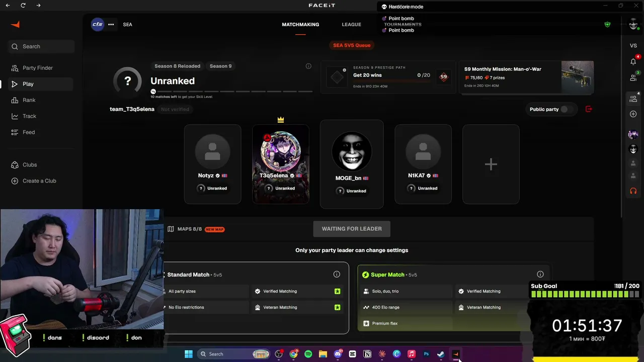Open Photoshop from the taskbar
Image resolution: width=644 pixels, height=362 pixels.
pyautogui.click(x=426, y=354)
